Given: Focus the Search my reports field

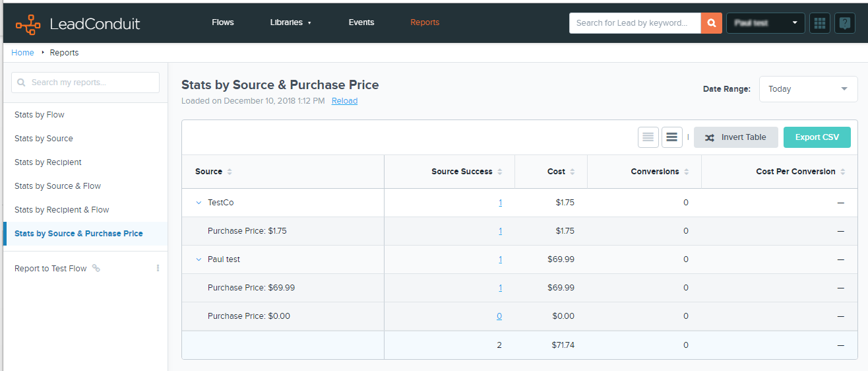Looking at the screenshot, I should pyautogui.click(x=86, y=83).
